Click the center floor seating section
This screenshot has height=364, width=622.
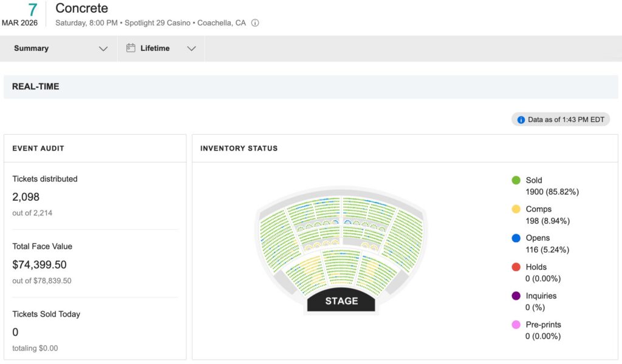(x=341, y=267)
